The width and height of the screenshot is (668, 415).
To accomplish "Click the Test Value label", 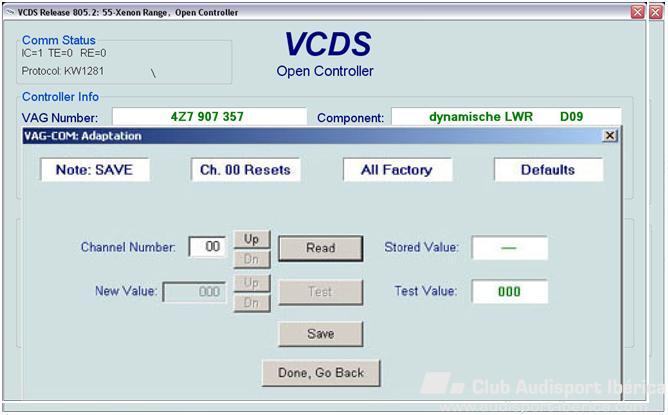I will coord(426,291).
